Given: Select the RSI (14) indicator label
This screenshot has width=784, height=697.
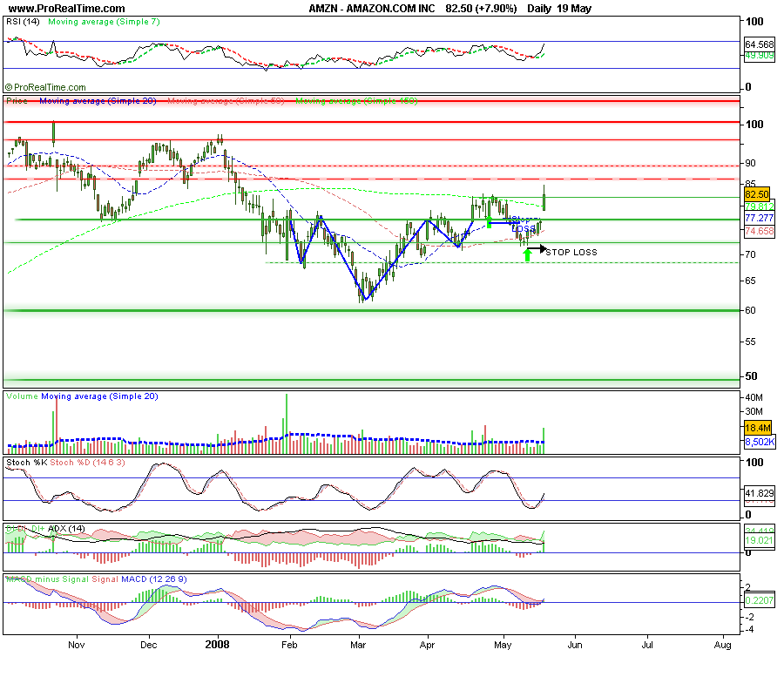Looking at the screenshot, I should [x=23, y=22].
